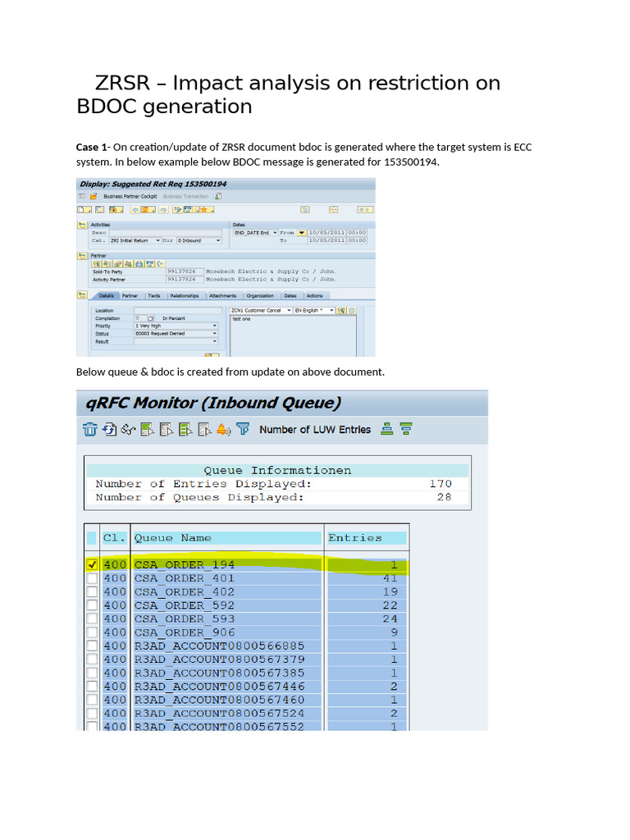Click the Cl. column header
The width and height of the screenshot is (630, 840).
[x=115, y=538]
